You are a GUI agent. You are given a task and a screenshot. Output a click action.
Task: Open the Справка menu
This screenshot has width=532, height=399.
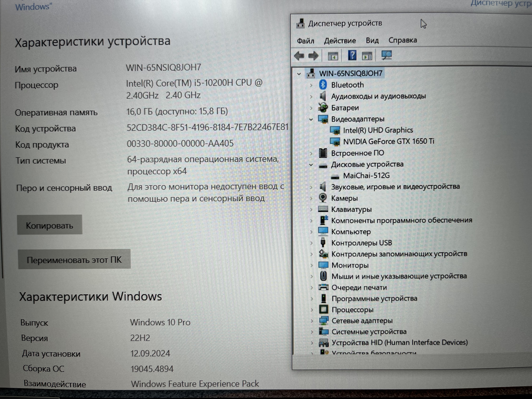click(402, 40)
